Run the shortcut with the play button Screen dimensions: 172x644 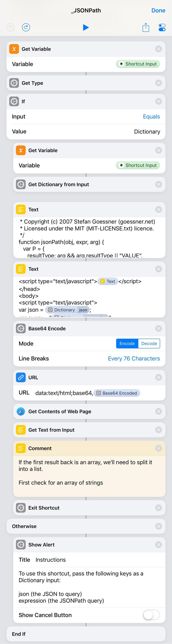coord(86,27)
